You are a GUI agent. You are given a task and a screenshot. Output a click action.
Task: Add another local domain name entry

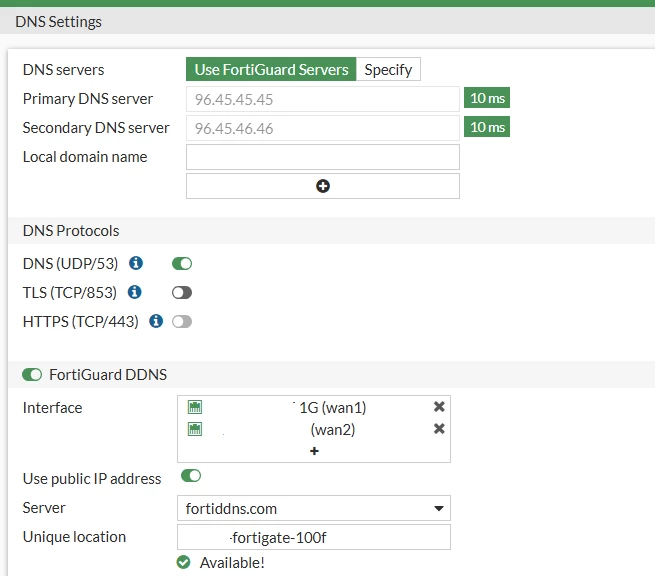click(x=322, y=186)
